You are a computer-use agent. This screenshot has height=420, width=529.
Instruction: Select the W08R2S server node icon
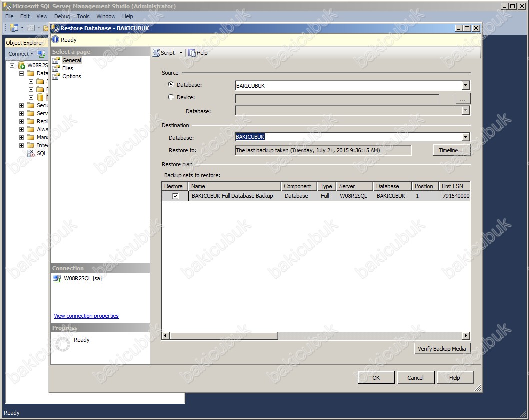tap(22, 65)
